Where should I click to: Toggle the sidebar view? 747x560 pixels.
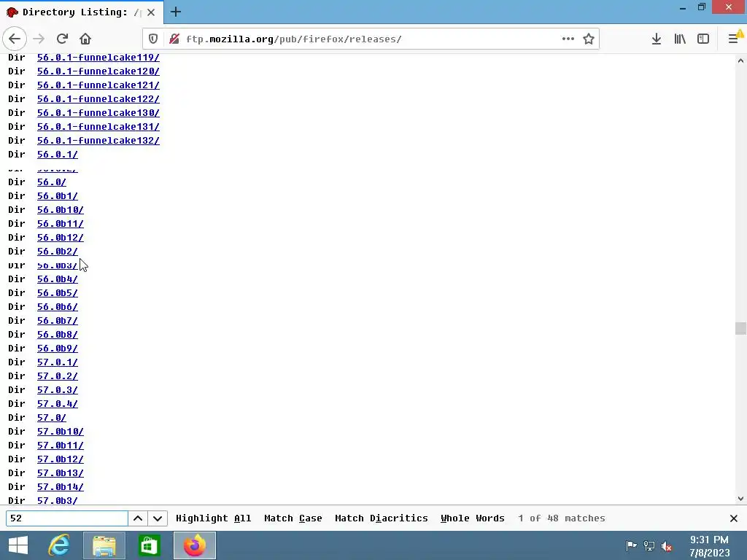tap(703, 39)
